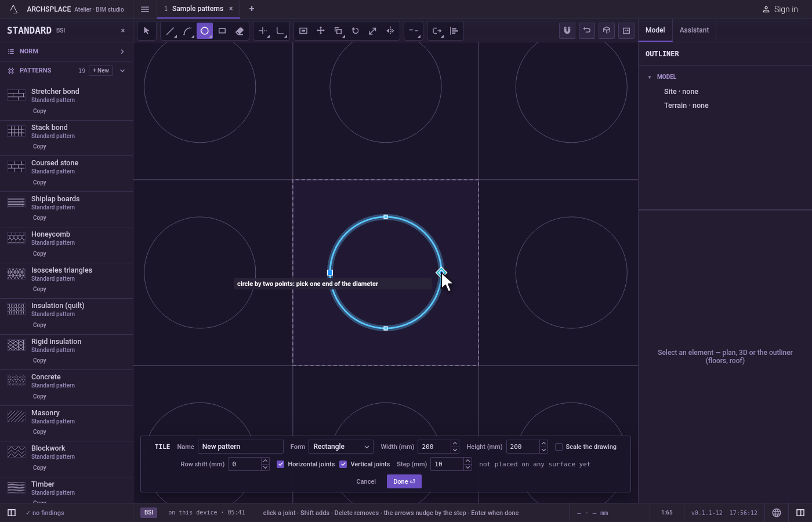Click the undo arrow icon
This screenshot has height=522, width=812.
pyautogui.click(x=587, y=30)
